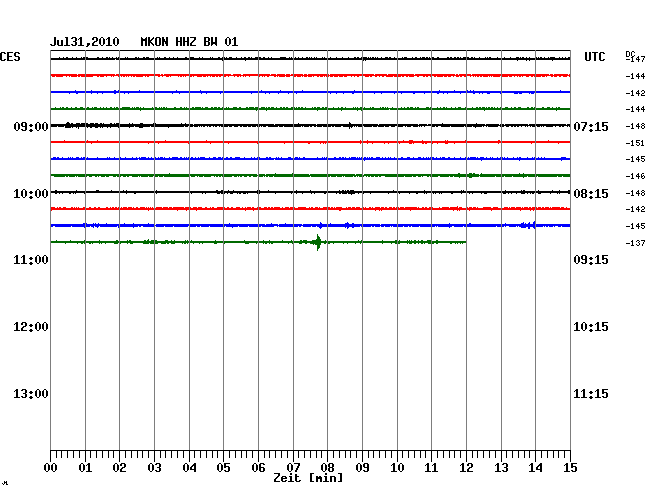Click the 10:00 local time label
Viewport: 650px width, 494px height.
31,194
